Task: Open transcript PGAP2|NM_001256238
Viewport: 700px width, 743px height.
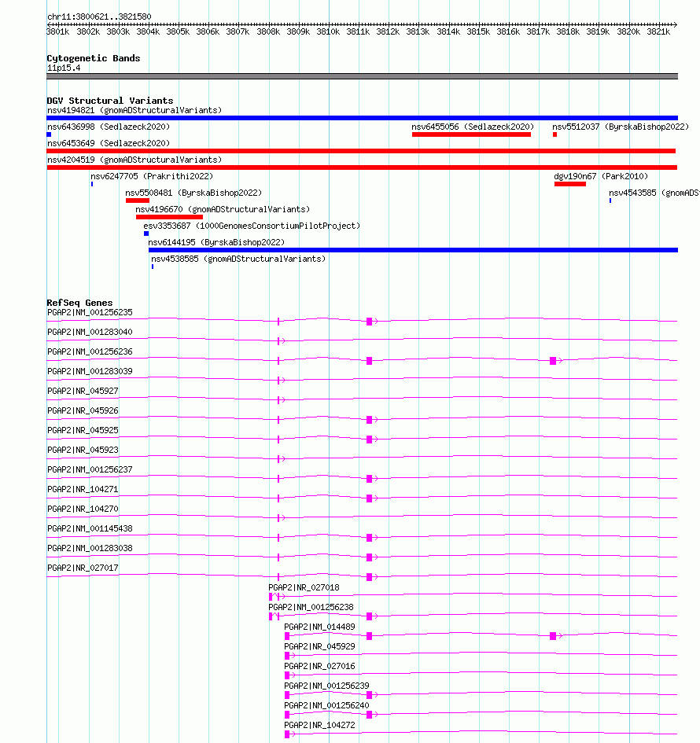Action: 311,608
